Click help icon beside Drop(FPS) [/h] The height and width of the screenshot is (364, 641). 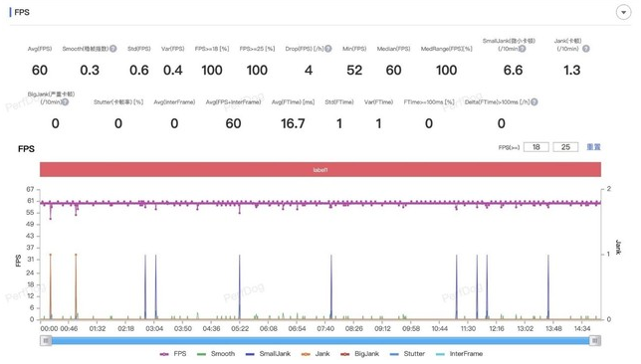coord(327,49)
